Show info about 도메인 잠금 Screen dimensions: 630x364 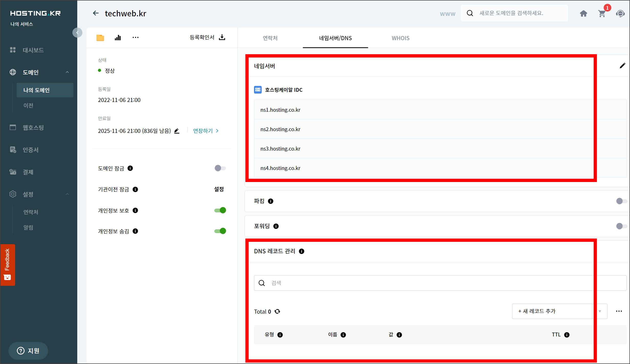click(130, 168)
